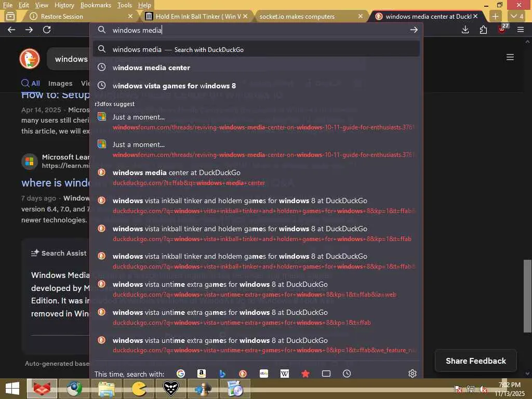Search this time with eBay
Screen dimensions: 532x399
(264, 374)
